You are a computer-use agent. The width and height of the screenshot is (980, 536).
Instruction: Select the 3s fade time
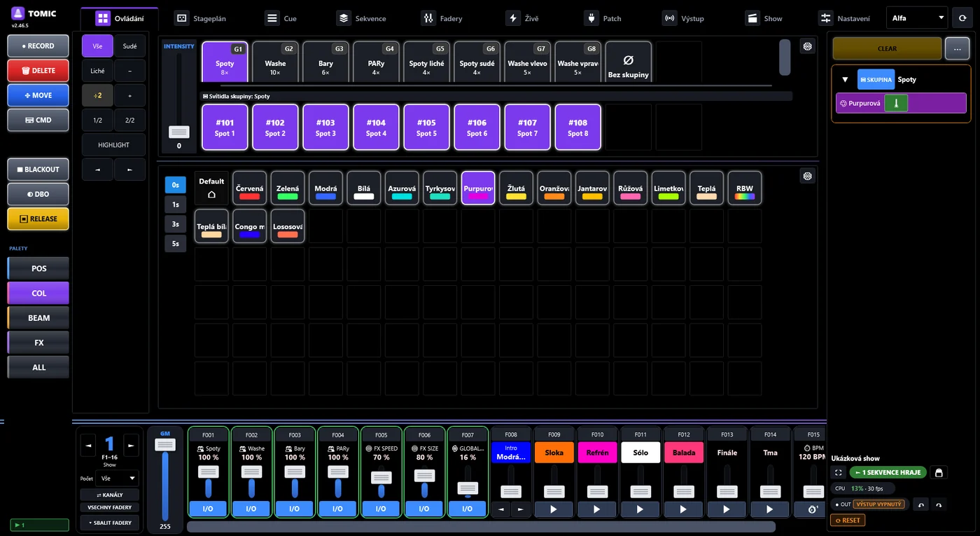click(x=175, y=224)
